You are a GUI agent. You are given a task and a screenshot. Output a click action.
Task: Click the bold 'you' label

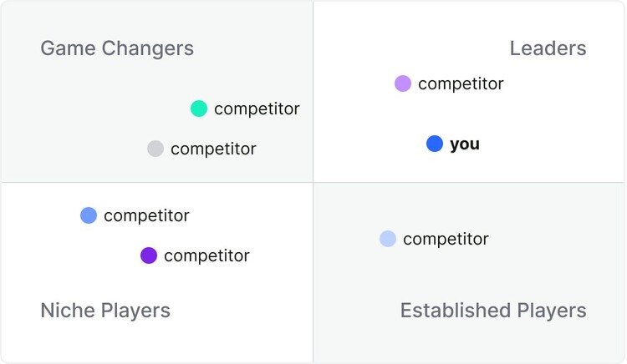pos(465,144)
